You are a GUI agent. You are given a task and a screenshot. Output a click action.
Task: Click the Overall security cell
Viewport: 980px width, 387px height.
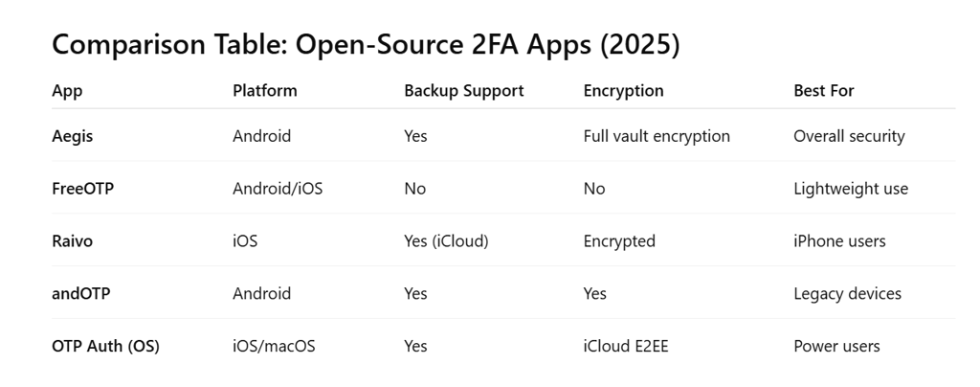pos(849,136)
